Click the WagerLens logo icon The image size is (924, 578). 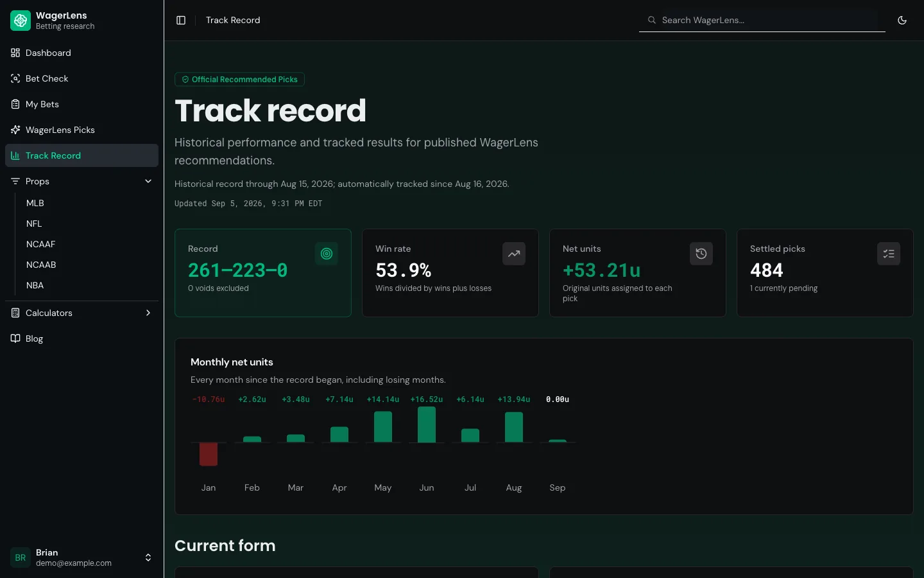tap(21, 21)
